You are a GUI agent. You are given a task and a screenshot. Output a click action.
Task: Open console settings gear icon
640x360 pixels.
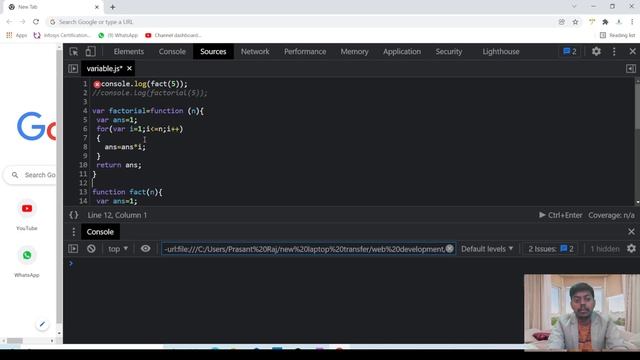pyautogui.click(x=631, y=249)
